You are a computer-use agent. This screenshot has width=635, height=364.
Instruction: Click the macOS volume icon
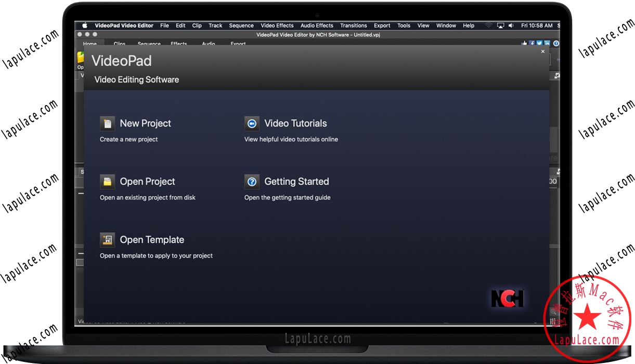[x=511, y=25]
